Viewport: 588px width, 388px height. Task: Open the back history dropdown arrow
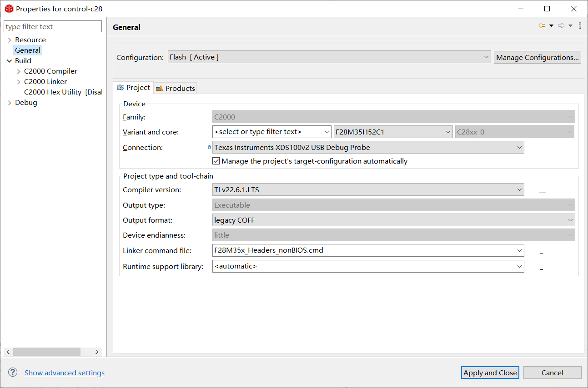click(551, 26)
